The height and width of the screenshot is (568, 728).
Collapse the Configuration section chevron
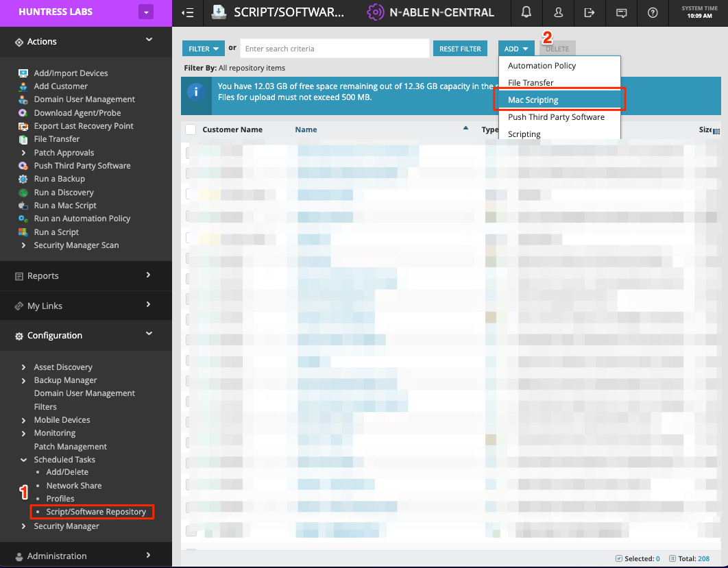click(149, 334)
